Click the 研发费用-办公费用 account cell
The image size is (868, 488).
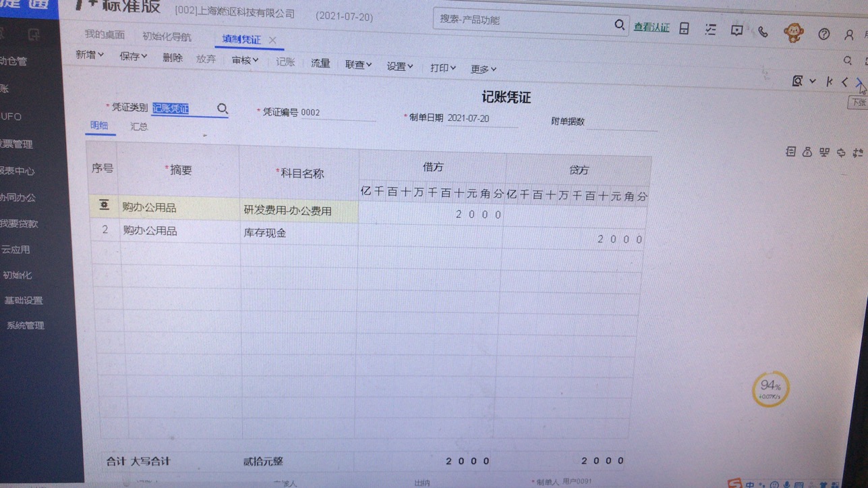pos(299,211)
